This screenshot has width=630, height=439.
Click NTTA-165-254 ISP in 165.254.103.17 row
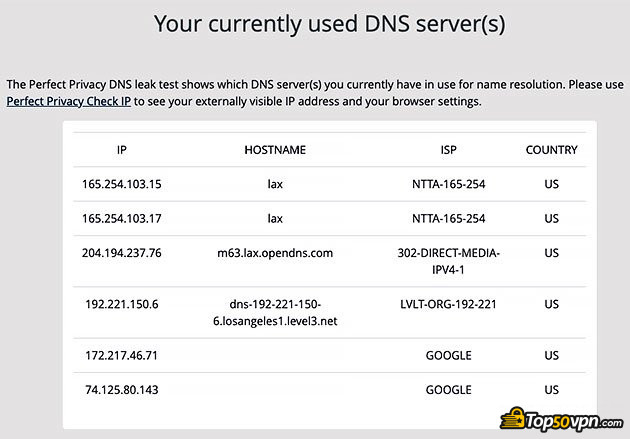coord(448,218)
